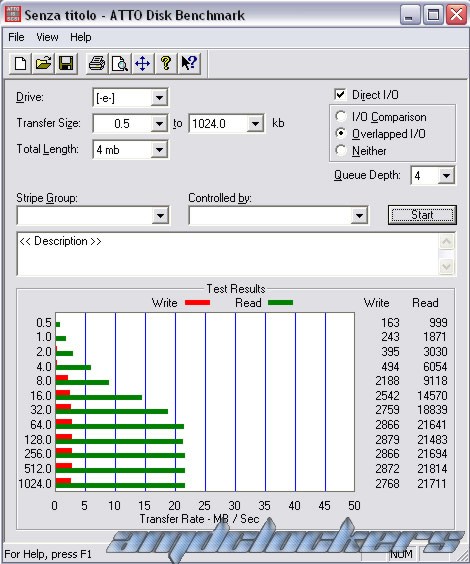This screenshot has width=470, height=564.
Task: Click the NUM status bar indicator
Action: click(401, 554)
